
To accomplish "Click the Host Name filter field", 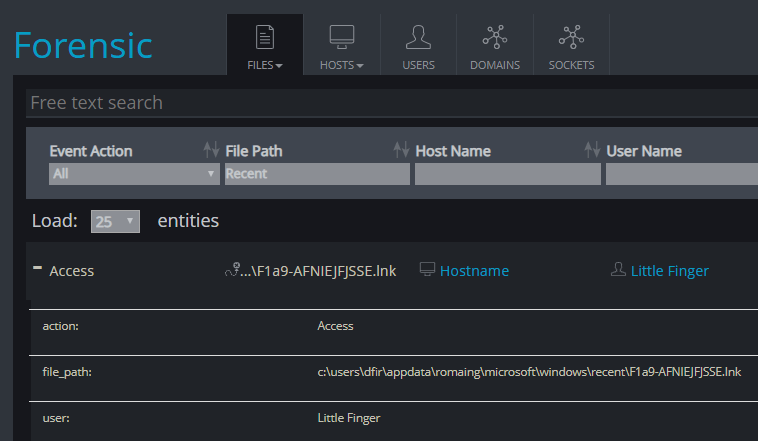I will [508, 174].
